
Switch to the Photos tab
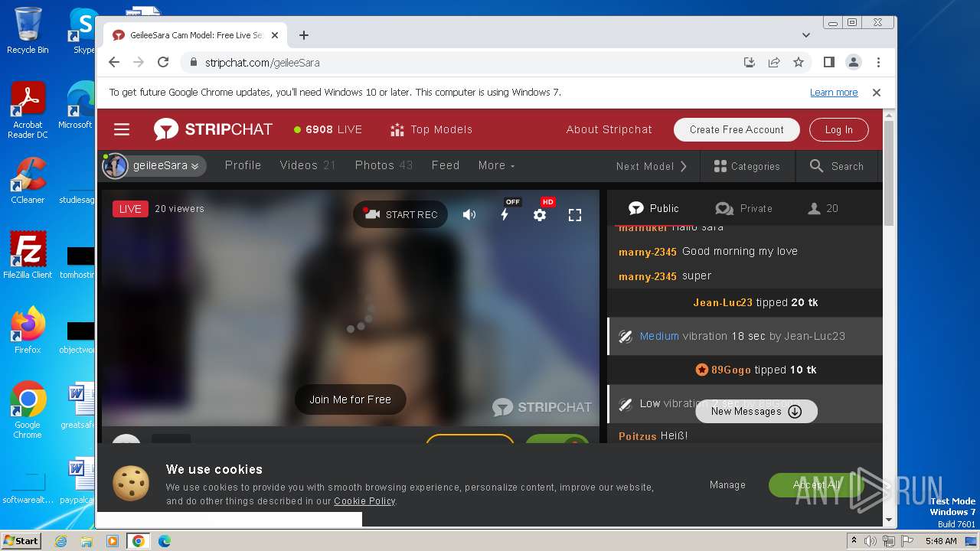[384, 165]
